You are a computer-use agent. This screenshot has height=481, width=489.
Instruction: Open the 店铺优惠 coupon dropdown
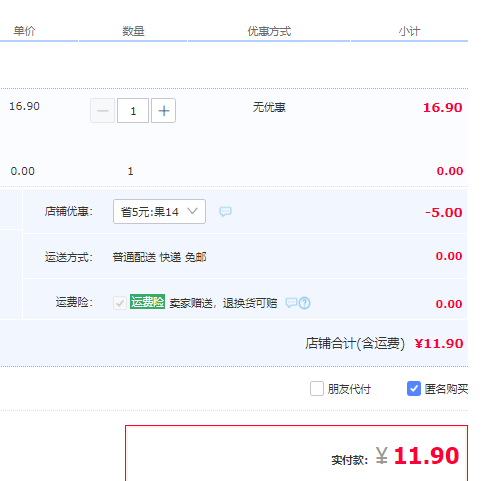159,212
